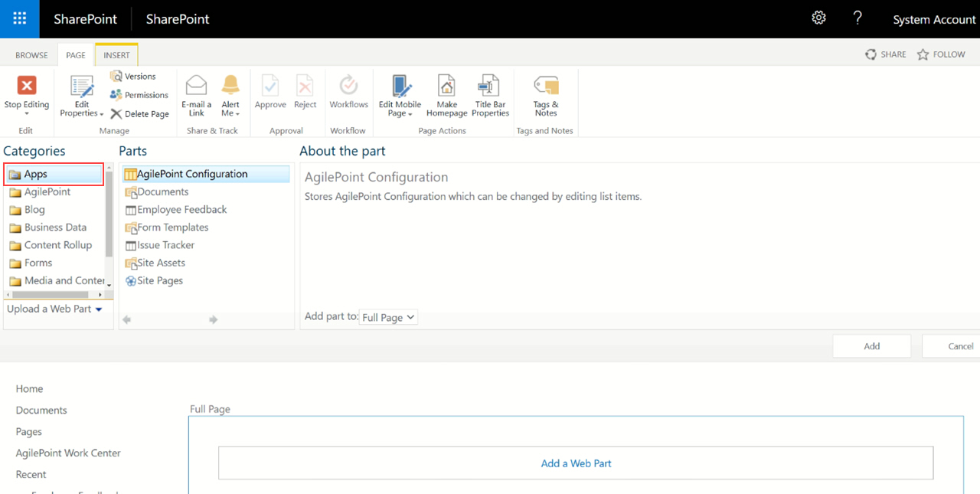Open Home in the left navigation
980x494 pixels.
point(29,388)
